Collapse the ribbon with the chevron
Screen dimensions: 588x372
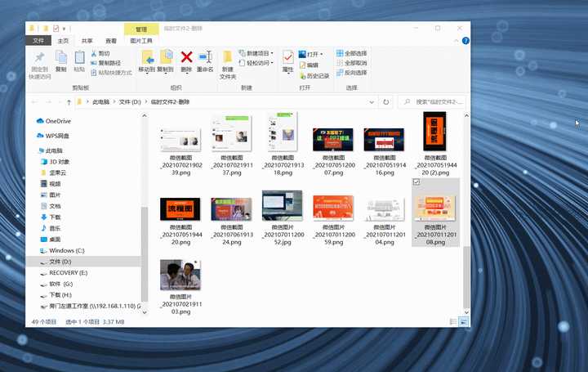(x=456, y=41)
